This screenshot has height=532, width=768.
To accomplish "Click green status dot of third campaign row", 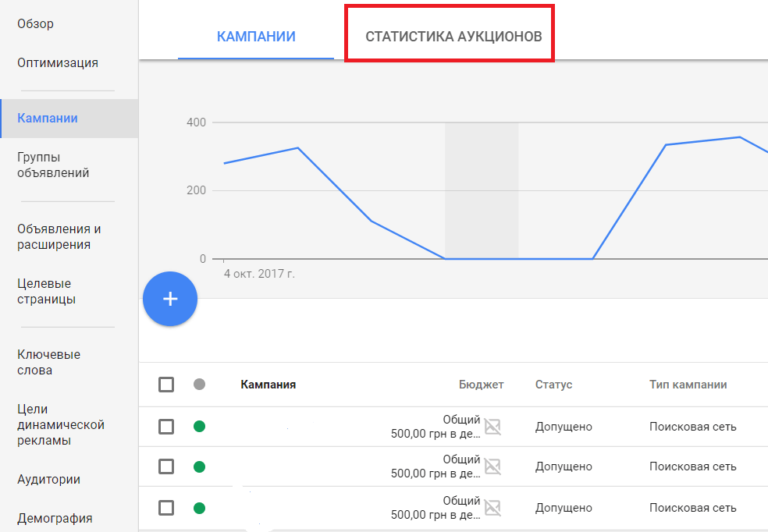I will click(x=199, y=508).
